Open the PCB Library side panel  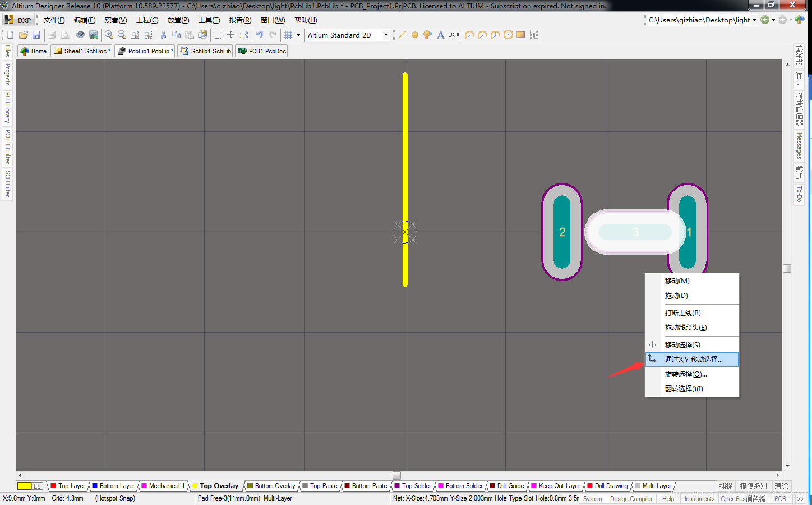pyautogui.click(x=7, y=108)
